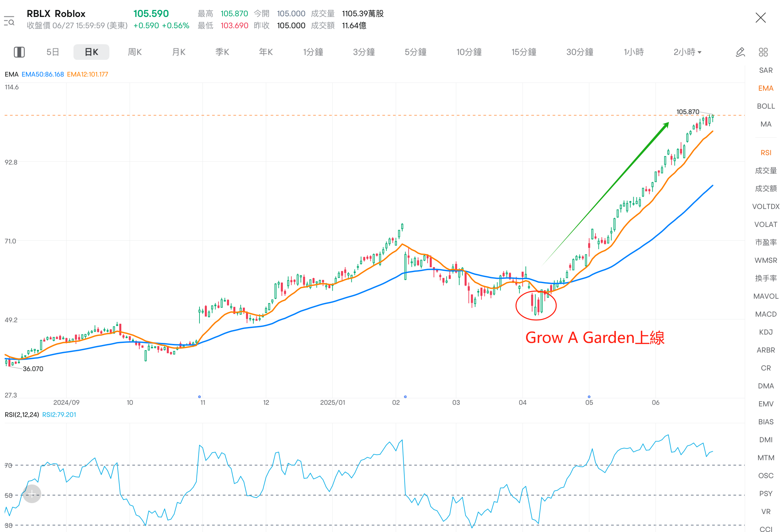
Task: Click the blue dot marker near the 02 date
Action: click(405, 397)
